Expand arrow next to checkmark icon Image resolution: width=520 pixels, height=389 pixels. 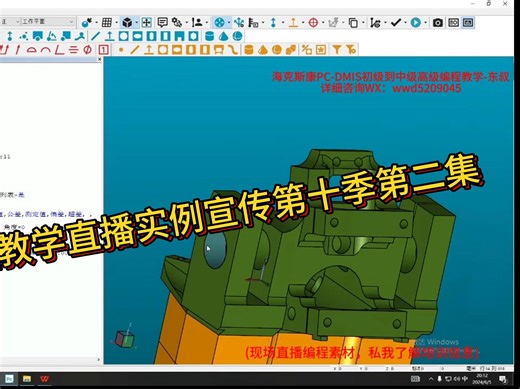click(x=405, y=23)
